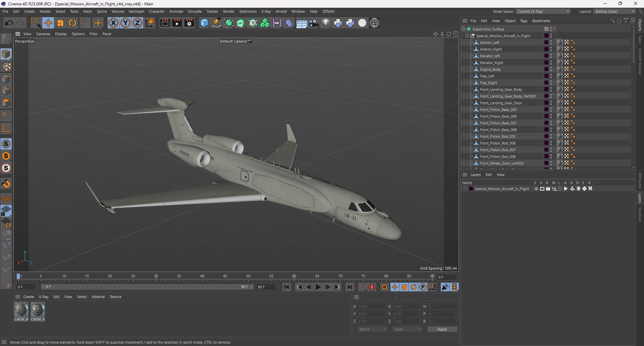644x346 pixels.
Task: Open the V-Ray menu
Action: pyautogui.click(x=266, y=11)
